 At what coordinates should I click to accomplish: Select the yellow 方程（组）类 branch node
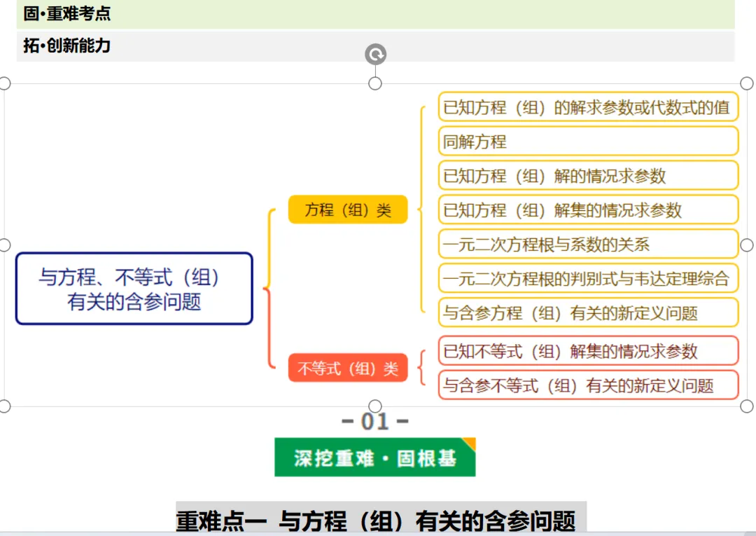(347, 209)
